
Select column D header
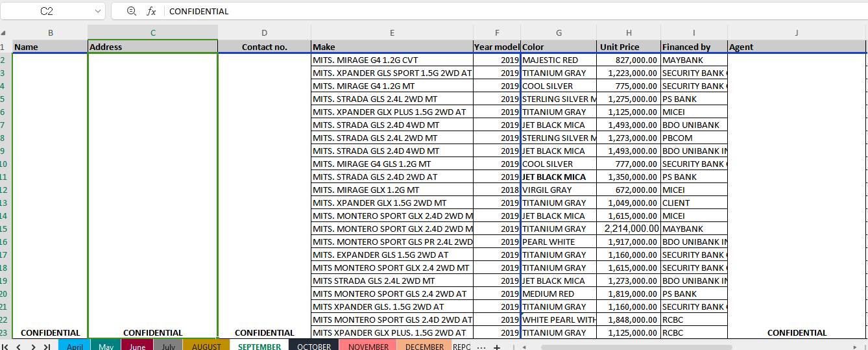point(265,33)
